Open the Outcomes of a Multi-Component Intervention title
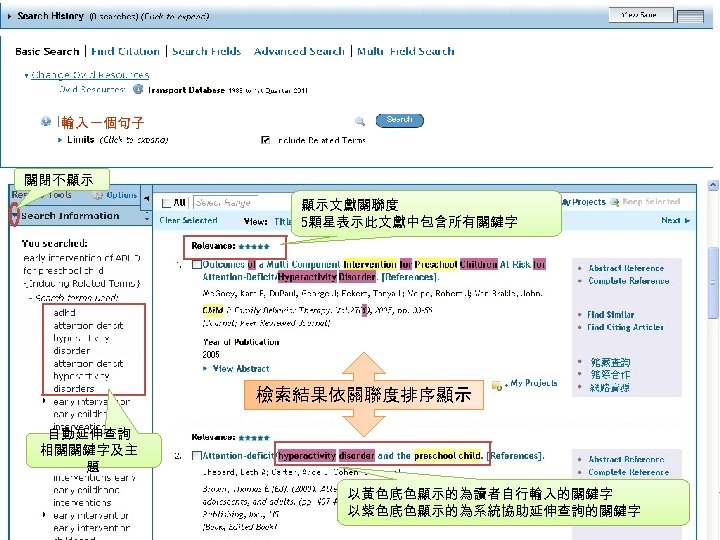Image resolution: width=720 pixels, height=540 pixels. [374, 270]
